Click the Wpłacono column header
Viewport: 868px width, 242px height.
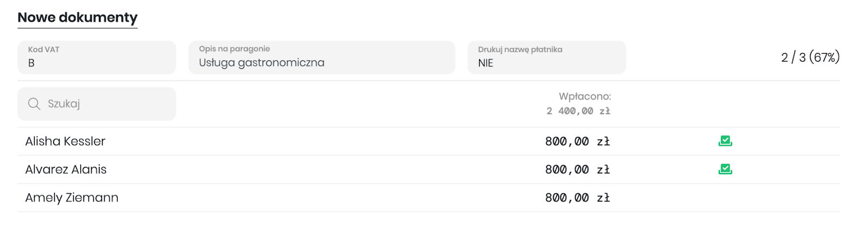(585, 96)
